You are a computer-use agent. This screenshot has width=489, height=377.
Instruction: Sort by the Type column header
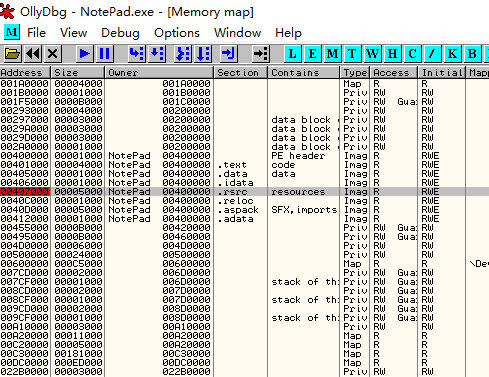(x=355, y=72)
